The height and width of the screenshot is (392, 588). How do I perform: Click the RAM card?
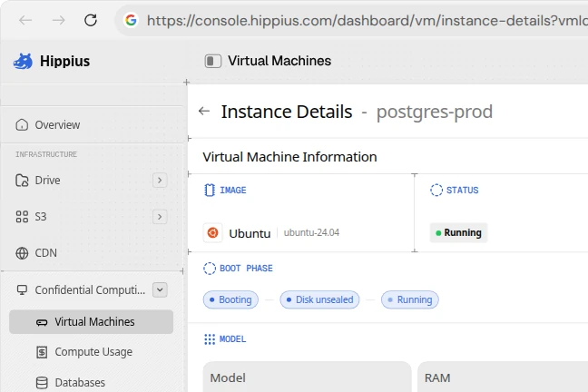[503, 377]
